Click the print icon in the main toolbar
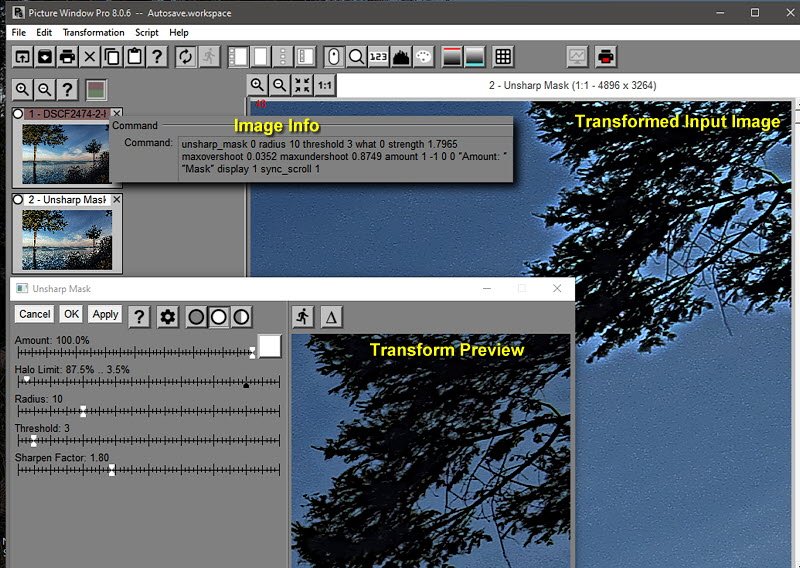Image resolution: width=800 pixels, height=568 pixels. tap(67, 57)
